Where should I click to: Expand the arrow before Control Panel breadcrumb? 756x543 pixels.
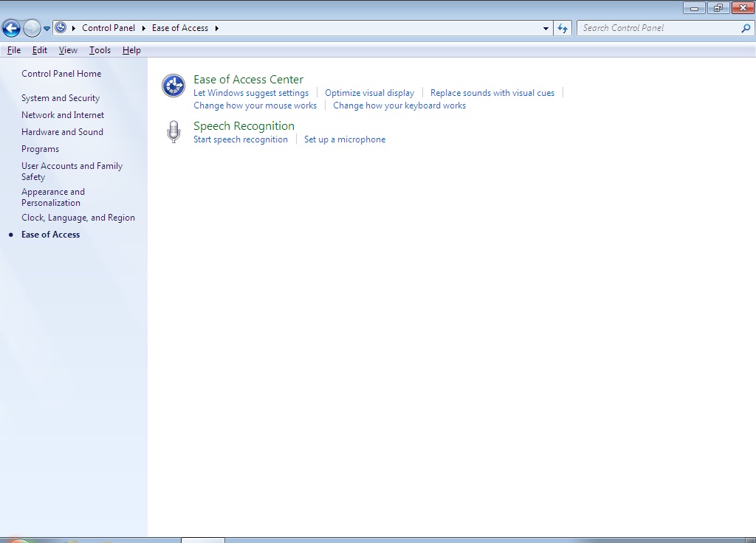pos(74,29)
